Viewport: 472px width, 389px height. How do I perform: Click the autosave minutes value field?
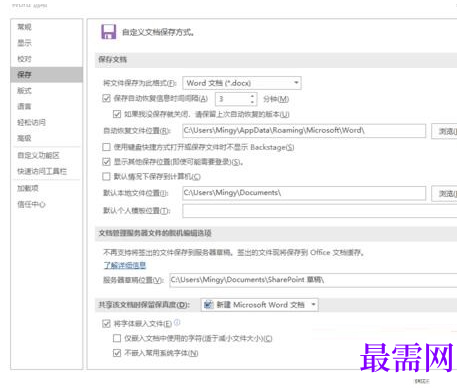click(x=232, y=99)
